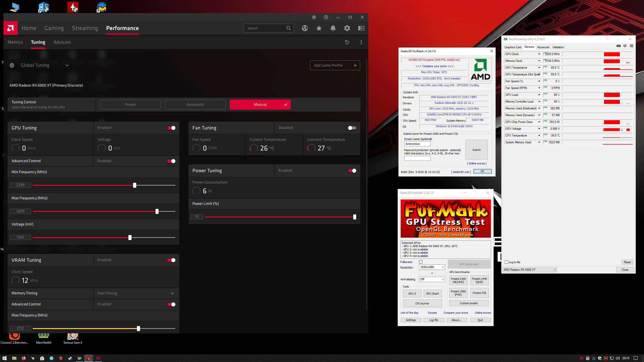Select the Preset tuning control button
The image size is (644, 362).
(130, 105)
